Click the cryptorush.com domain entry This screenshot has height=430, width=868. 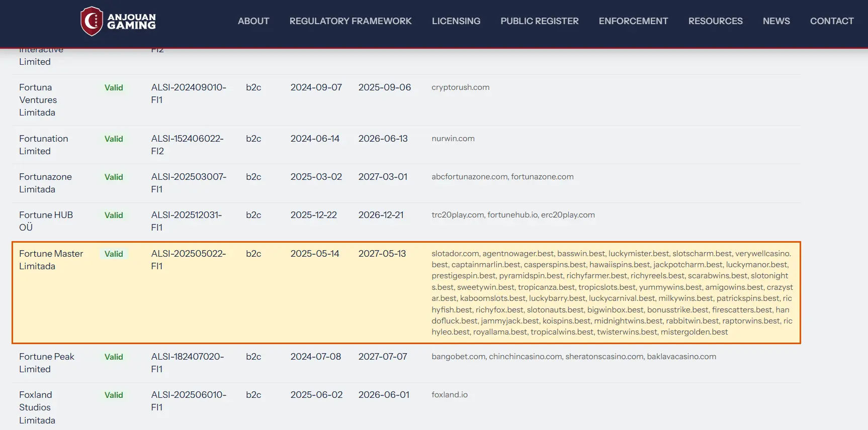point(460,87)
